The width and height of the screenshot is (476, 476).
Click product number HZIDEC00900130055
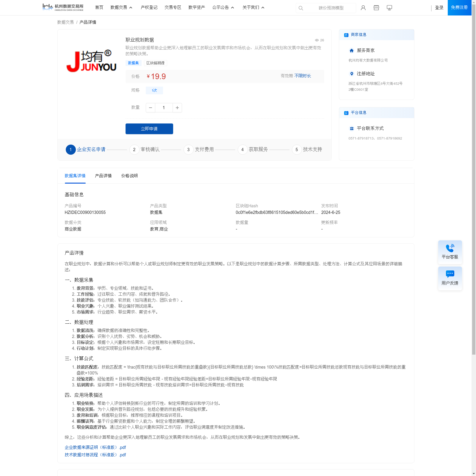[x=85, y=212]
